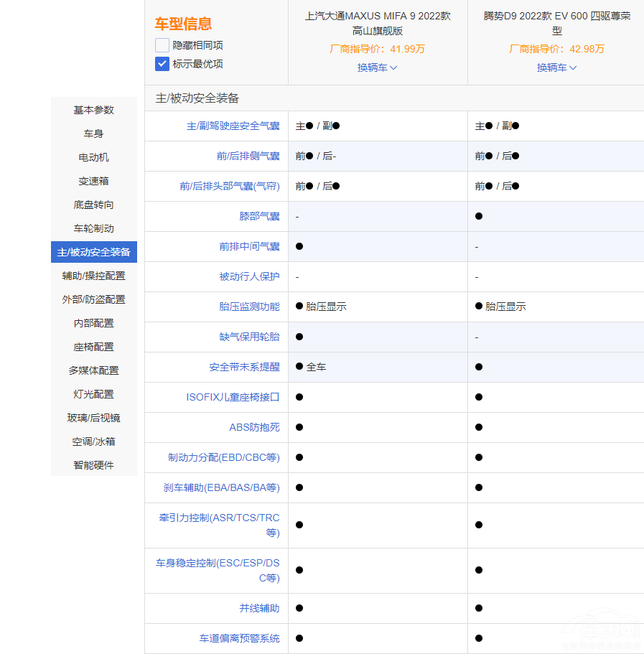
Task: Open the ABS防抱死 parameter link
Action: click(254, 427)
